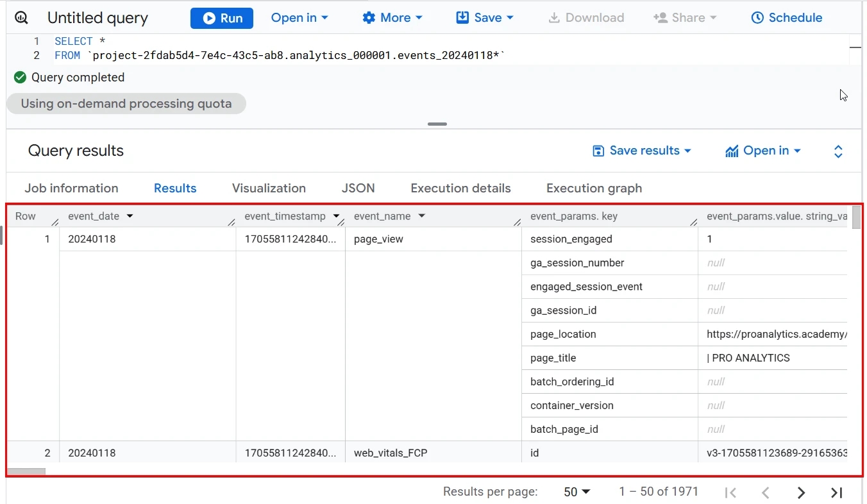Click the ga_session_id key cell
Image resolution: width=867 pixels, height=504 pixels.
tap(610, 310)
